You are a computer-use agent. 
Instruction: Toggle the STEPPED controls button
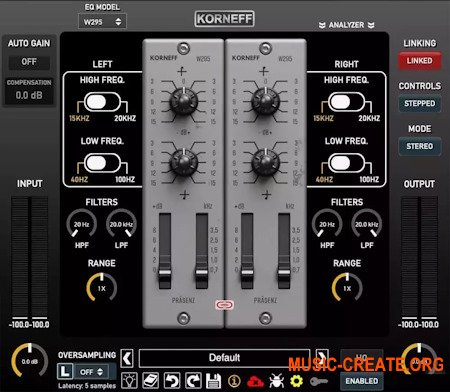[419, 103]
